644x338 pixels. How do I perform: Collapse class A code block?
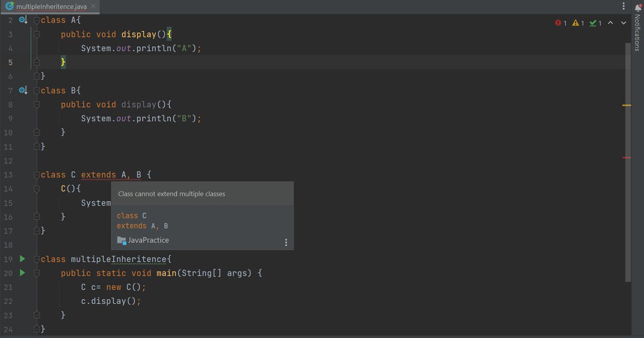click(36, 20)
